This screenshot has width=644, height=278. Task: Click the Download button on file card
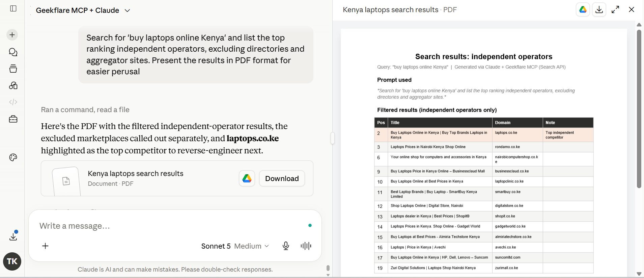tap(282, 178)
